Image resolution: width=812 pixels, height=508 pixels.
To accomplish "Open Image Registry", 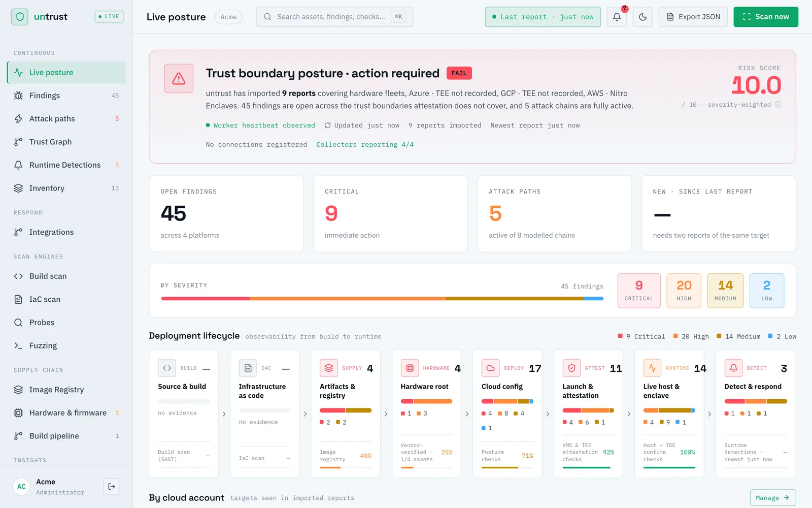I will click(66, 390).
